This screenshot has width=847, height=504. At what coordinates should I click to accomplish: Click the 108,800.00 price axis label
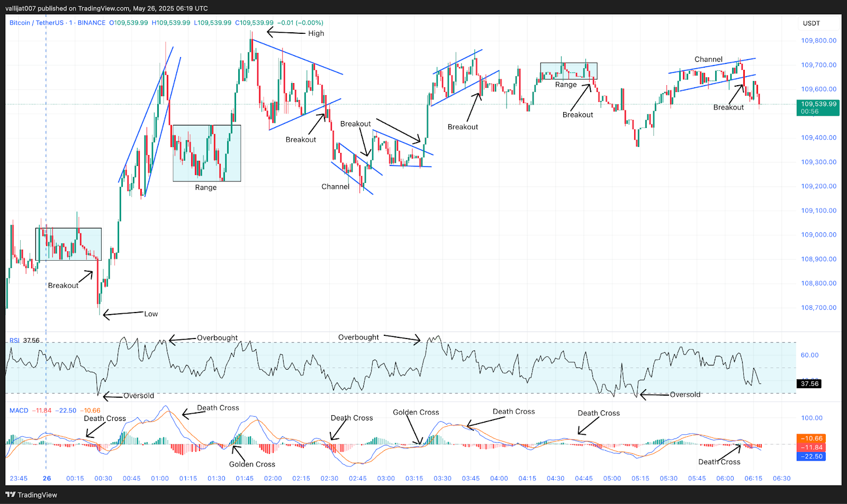tap(818, 283)
